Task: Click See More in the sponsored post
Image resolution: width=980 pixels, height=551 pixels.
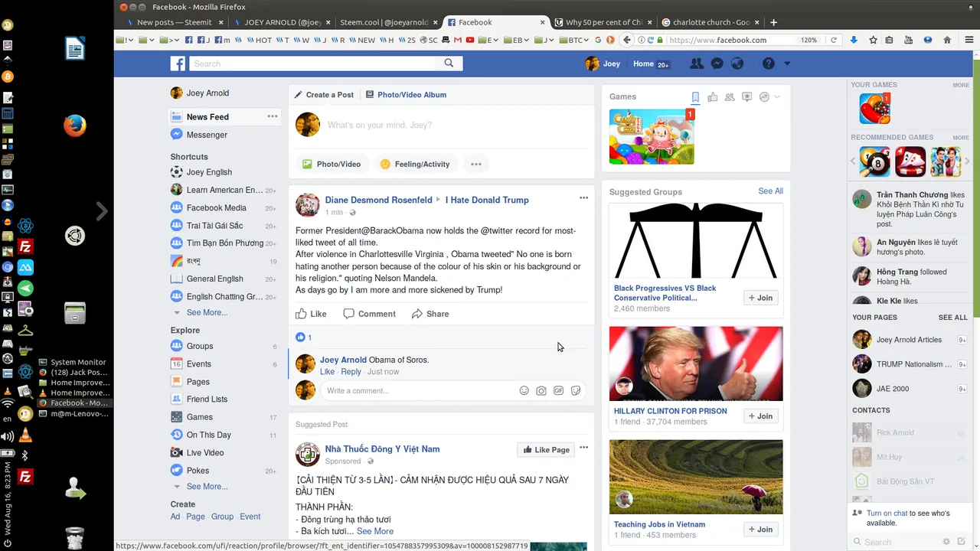Action: (x=375, y=531)
